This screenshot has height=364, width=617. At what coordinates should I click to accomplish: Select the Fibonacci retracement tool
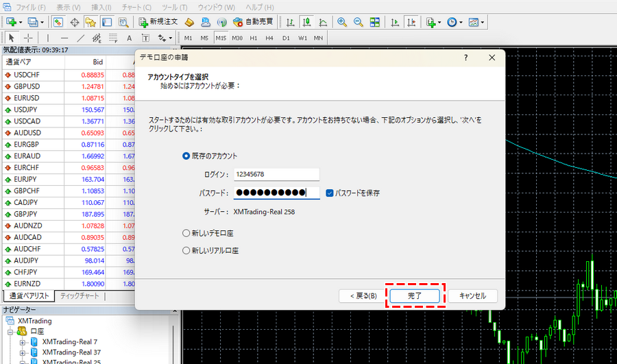pos(113,38)
